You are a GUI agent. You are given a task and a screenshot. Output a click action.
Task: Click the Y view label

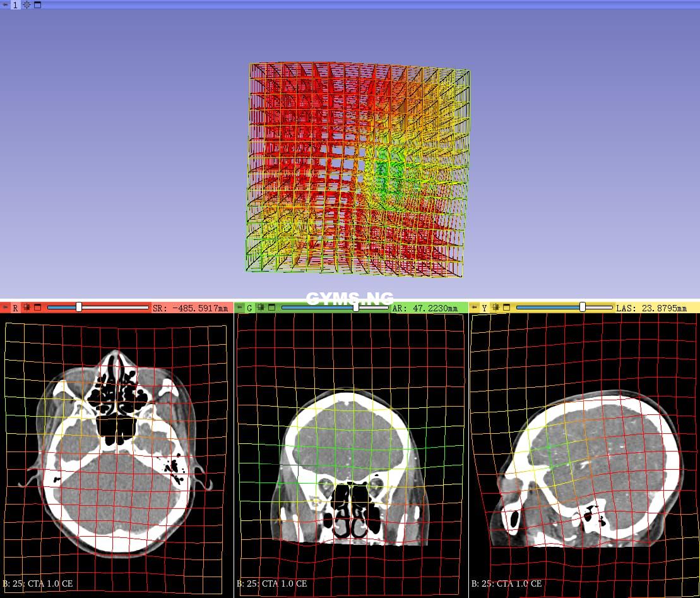pos(485,308)
